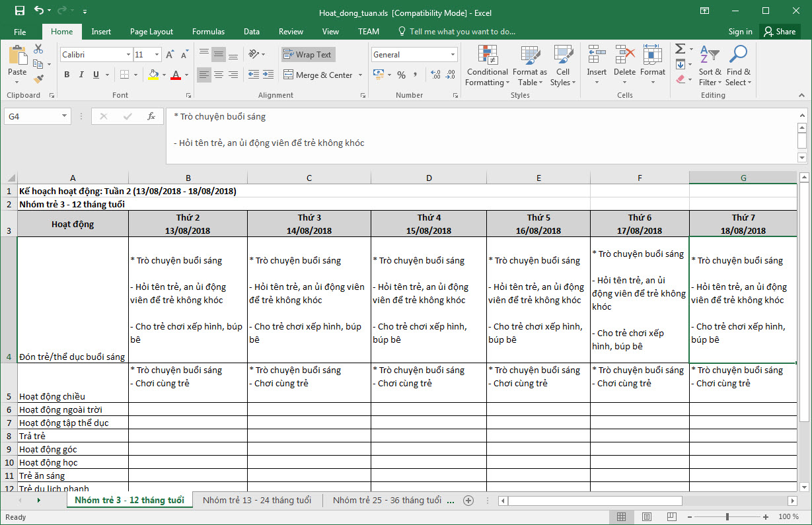
Task: Select cell Thứ 4 15/08/2018 header
Action: [428, 224]
